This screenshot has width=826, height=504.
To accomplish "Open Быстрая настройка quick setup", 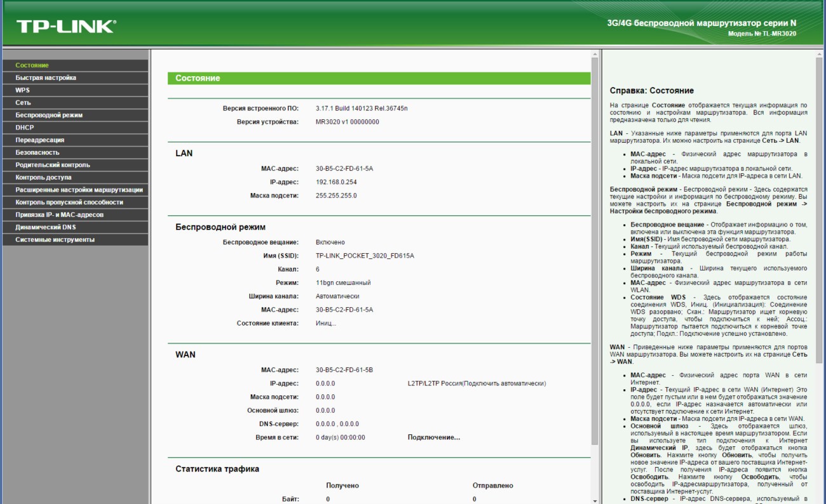I will coord(46,77).
